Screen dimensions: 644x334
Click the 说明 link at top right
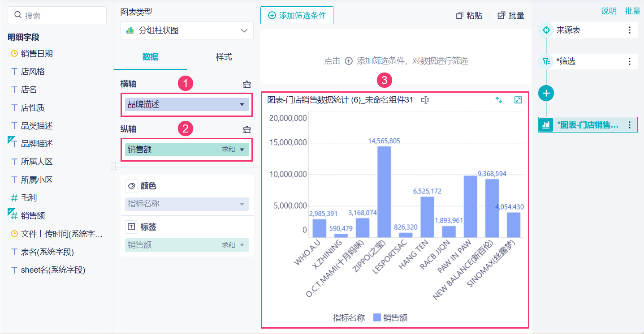609,11
